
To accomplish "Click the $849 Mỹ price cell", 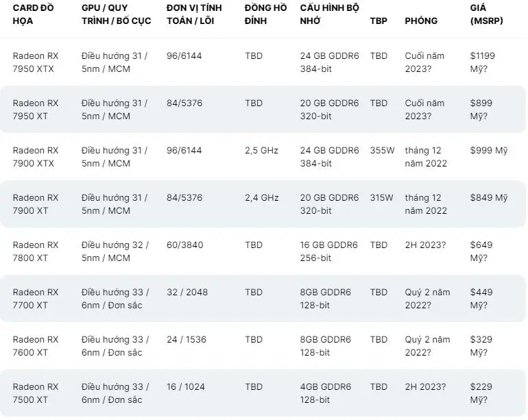I will tap(489, 197).
